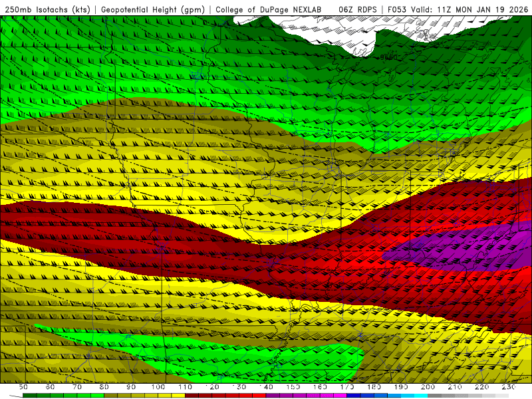Click the legend value '180'

click(374, 387)
